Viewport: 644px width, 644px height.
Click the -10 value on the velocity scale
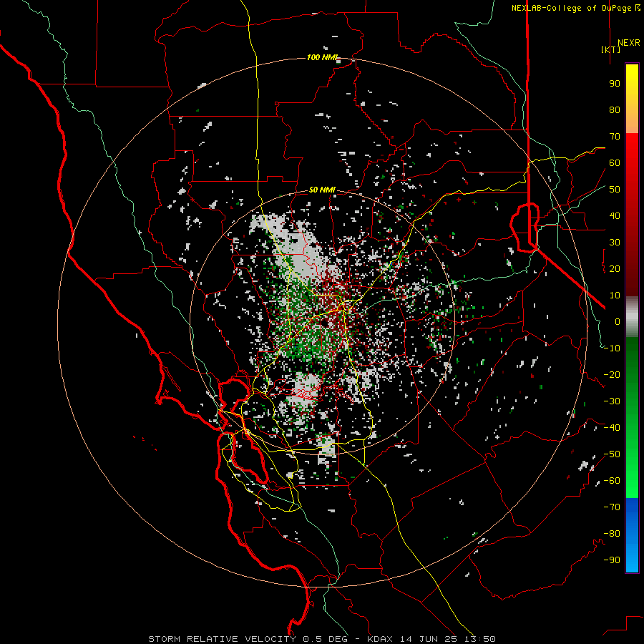612,348
